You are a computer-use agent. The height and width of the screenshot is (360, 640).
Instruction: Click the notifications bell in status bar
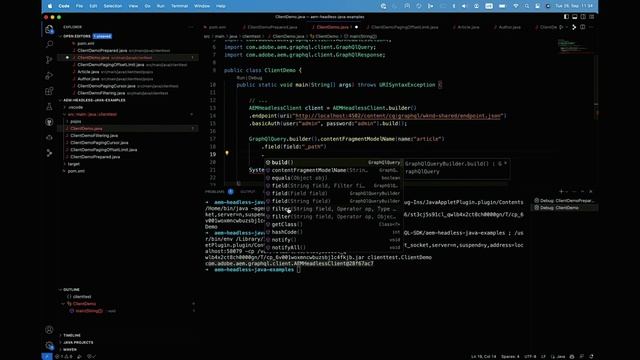tap(591, 356)
